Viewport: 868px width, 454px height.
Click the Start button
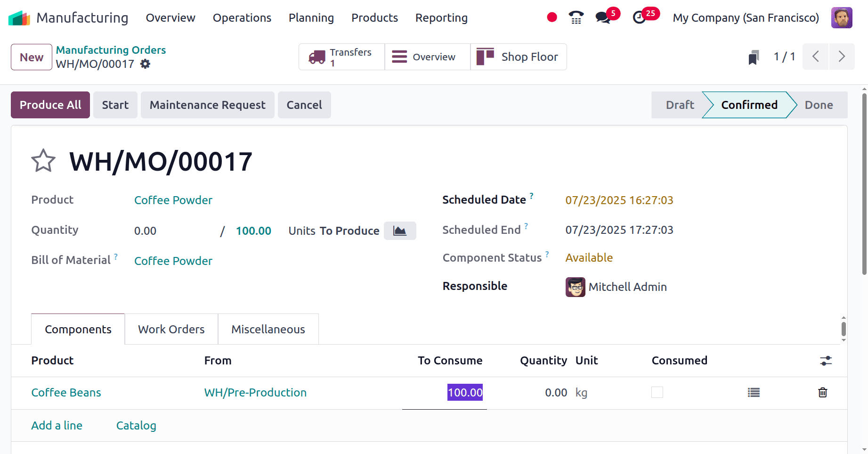click(x=115, y=105)
